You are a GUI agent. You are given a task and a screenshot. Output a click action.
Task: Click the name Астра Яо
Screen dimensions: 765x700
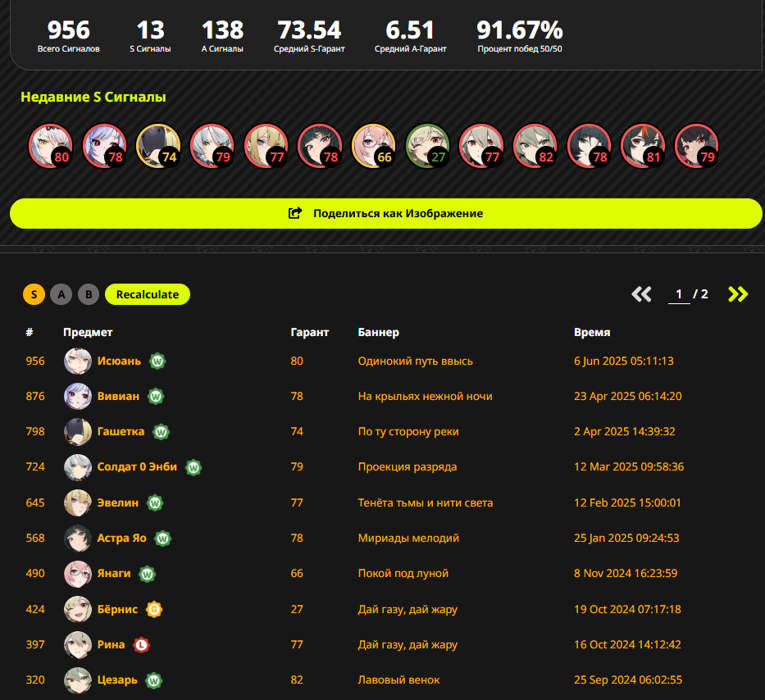click(121, 538)
